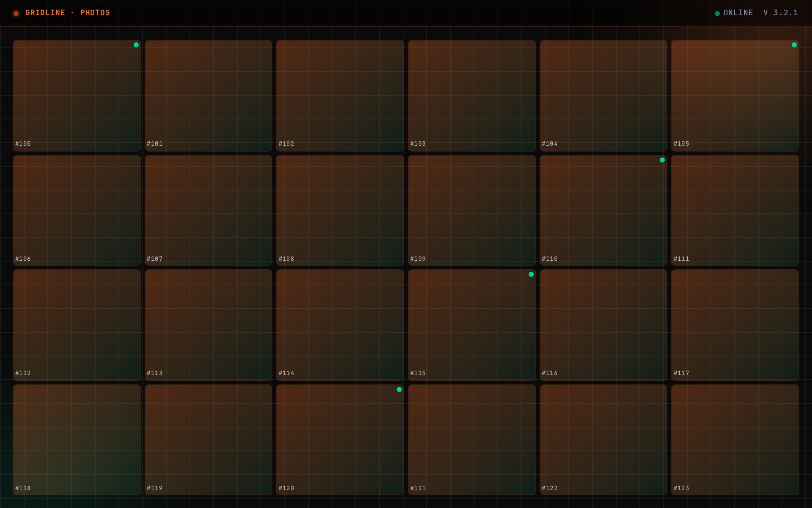The height and width of the screenshot is (508, 812).
Task: Click green status dot on photo #110
Action: pos(662,160)
